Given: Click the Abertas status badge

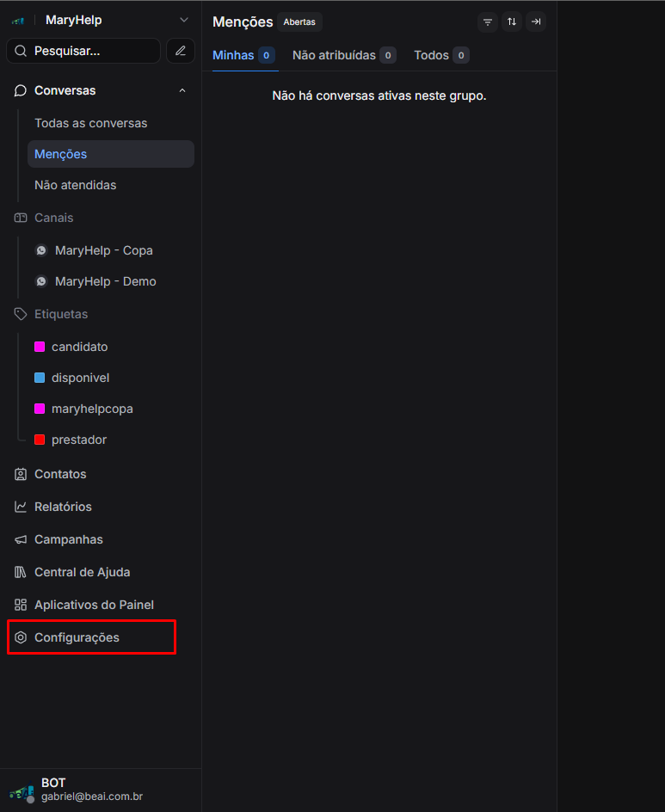Looking at the screenshot, I should [x=299, y=22].
